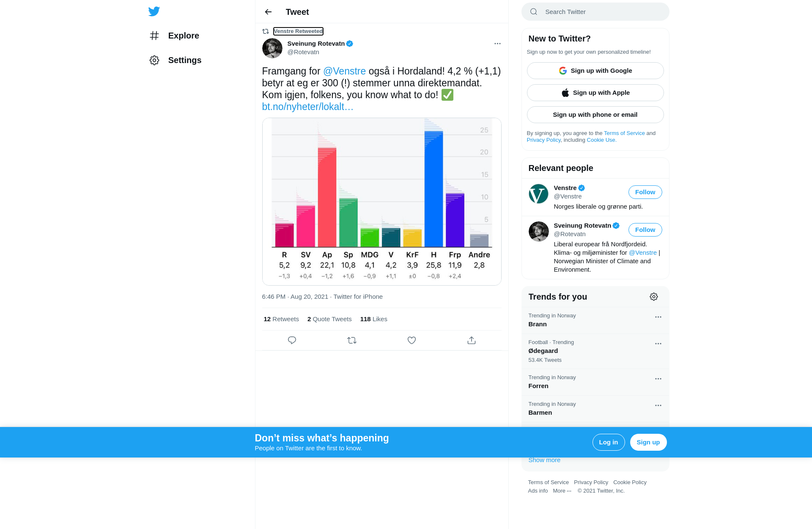Retweet using the arrows icon below the tweet
Viewport: 812px width, 529px height.
click(x=352, y=340)
